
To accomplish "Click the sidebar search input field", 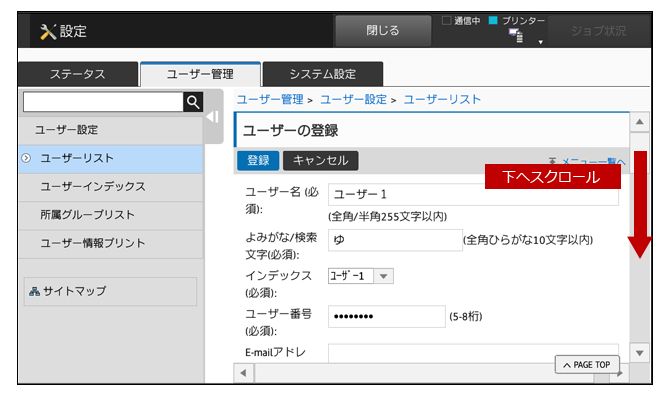I will (x=103, y=102).
